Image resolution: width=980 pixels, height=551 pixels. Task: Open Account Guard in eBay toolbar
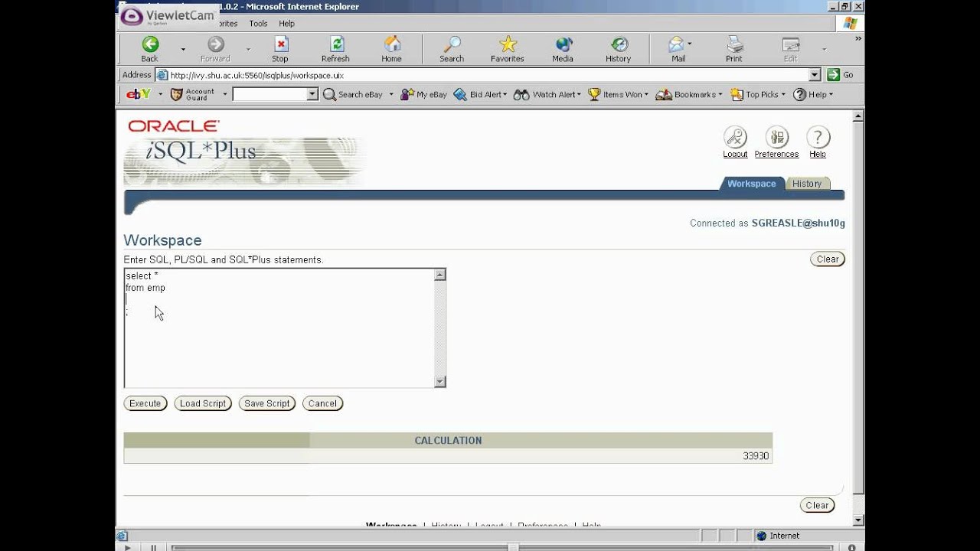click(193, 94)
